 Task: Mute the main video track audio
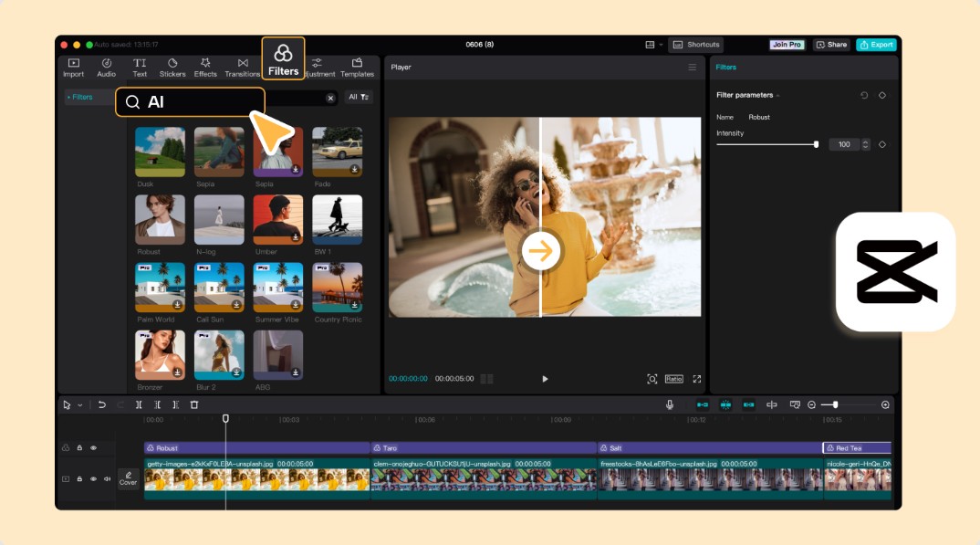coord(107,478)
